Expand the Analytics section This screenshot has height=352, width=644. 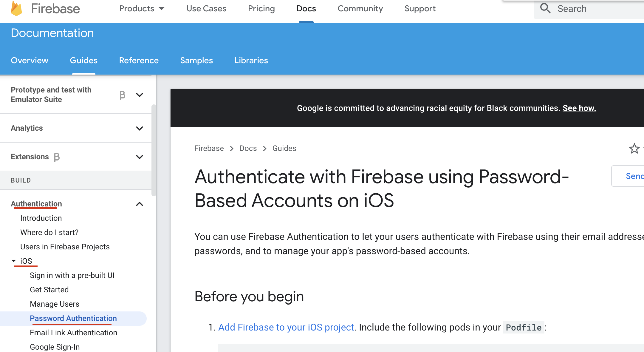(x=139, y=128)
